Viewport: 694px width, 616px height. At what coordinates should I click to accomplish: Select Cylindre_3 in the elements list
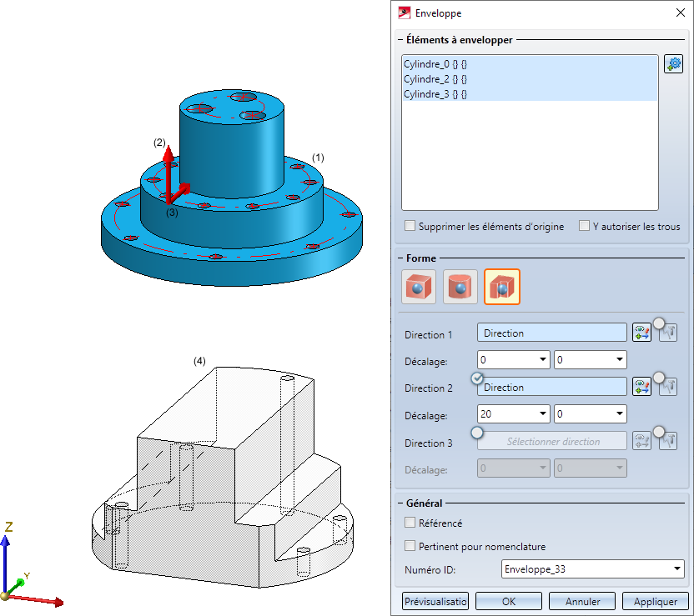(x=435, y=94)
